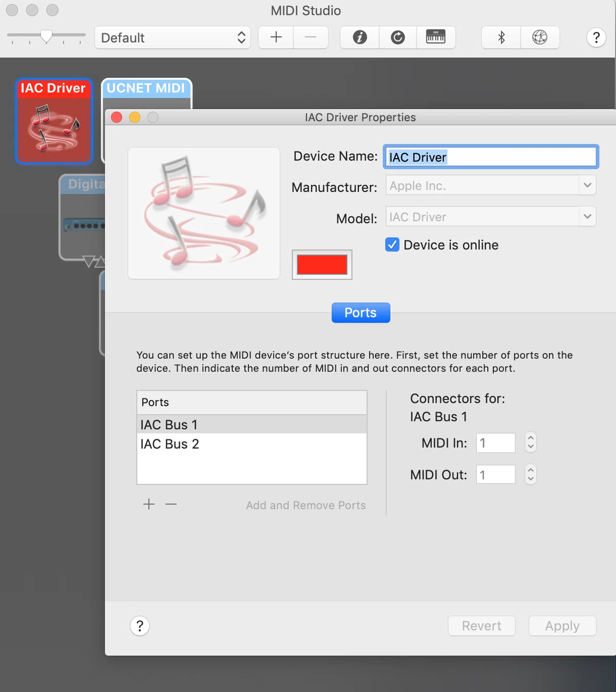Close the IAC Driver Properties window
Image resolution: width=616 pixels, height=692 pixels.
click(x=117, y=117)
